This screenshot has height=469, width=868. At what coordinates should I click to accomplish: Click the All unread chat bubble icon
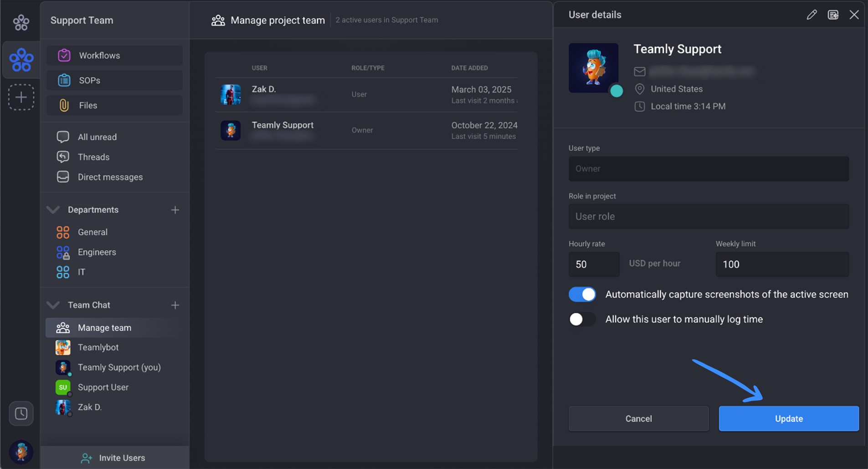tap(63, 137)
